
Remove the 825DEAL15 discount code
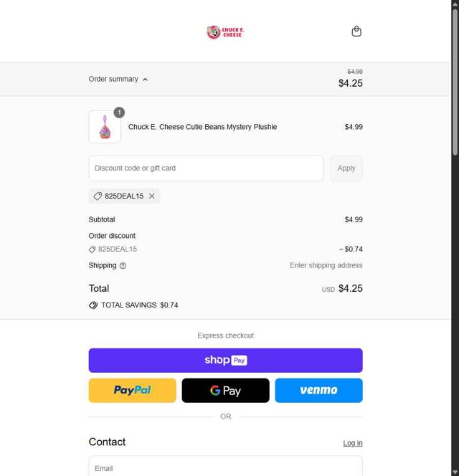pyautogui.click(x=152, y=196)
